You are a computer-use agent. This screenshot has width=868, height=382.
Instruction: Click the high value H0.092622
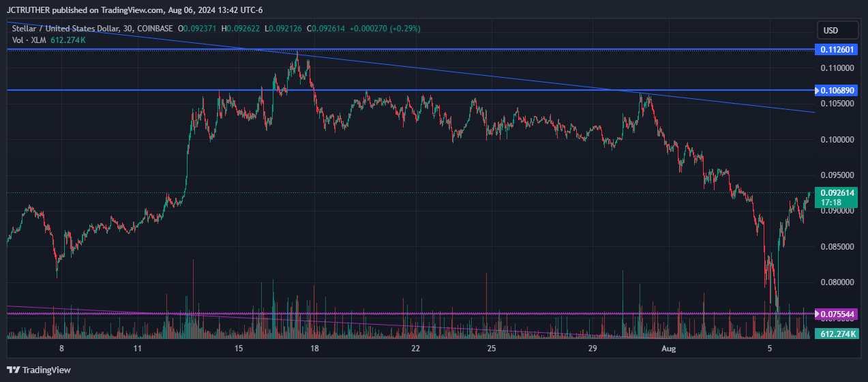point(241,29)
